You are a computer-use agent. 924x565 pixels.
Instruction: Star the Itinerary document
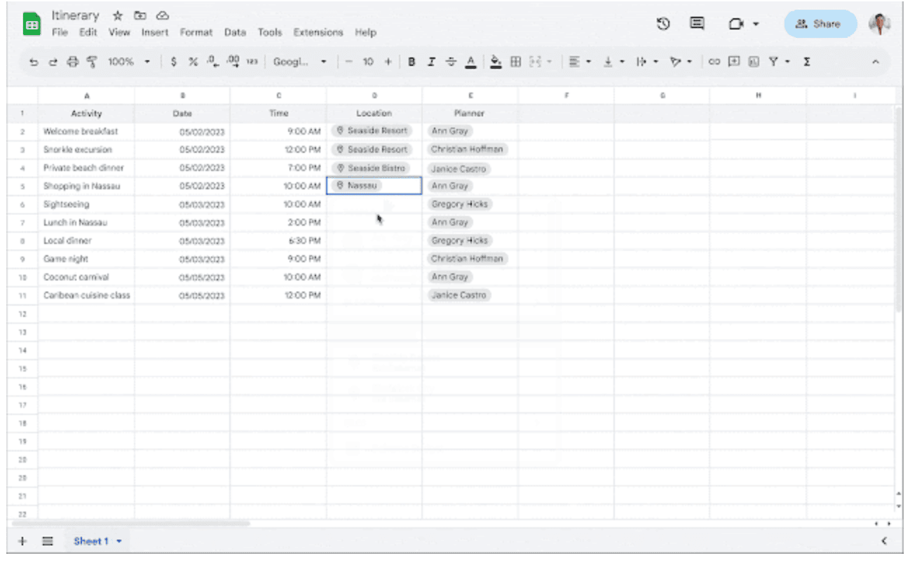point(118,15)
